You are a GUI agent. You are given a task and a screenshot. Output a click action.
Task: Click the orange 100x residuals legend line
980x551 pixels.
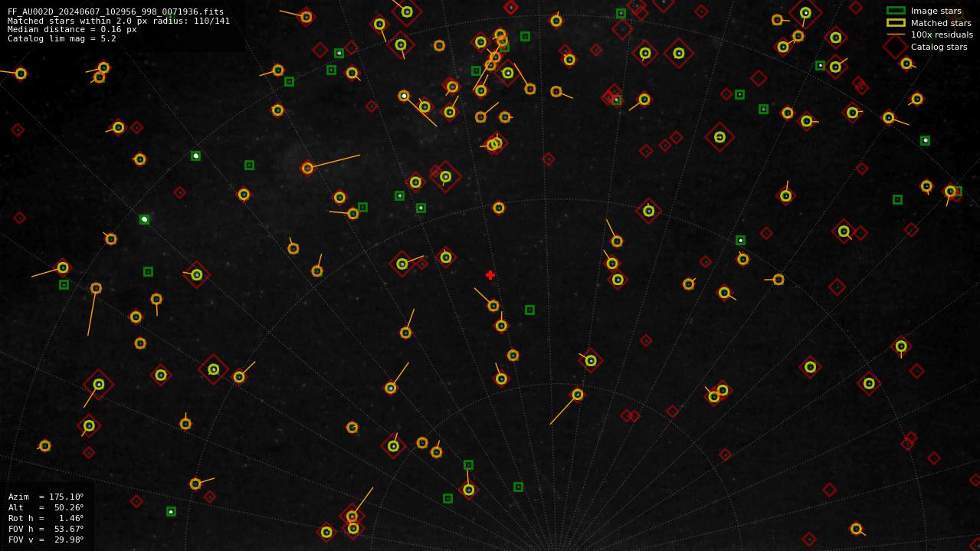click(x=896, y=34)
